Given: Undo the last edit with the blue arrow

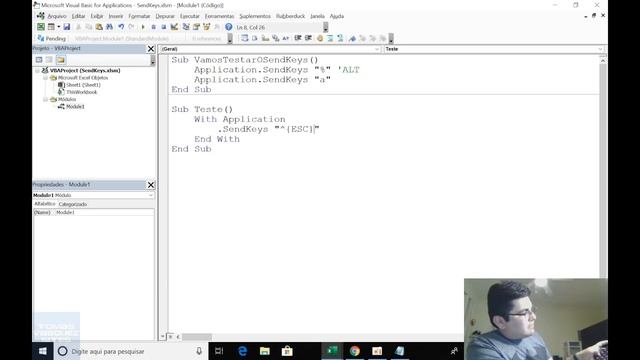Looking at the screenshot, I should coord(121,27).
